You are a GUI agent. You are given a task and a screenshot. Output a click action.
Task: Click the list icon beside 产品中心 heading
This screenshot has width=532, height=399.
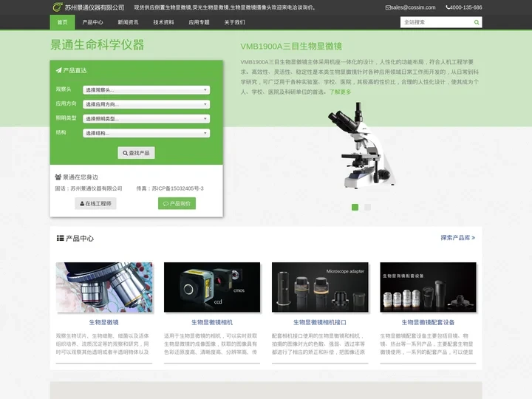tap(60, 238)
